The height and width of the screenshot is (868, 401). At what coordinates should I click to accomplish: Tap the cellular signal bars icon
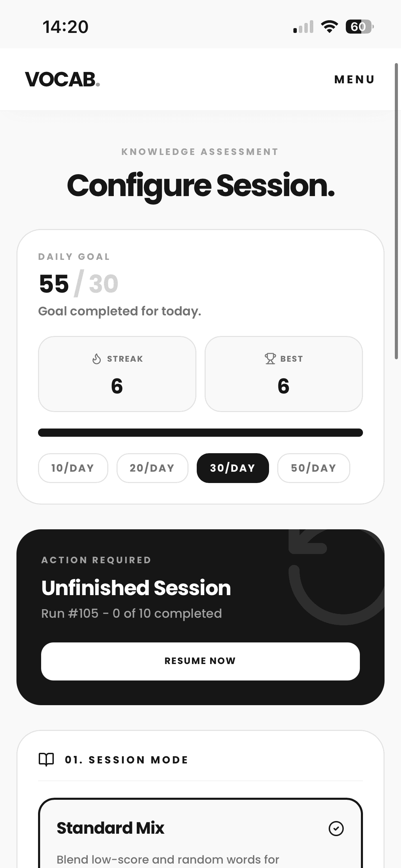coord(303,27)
